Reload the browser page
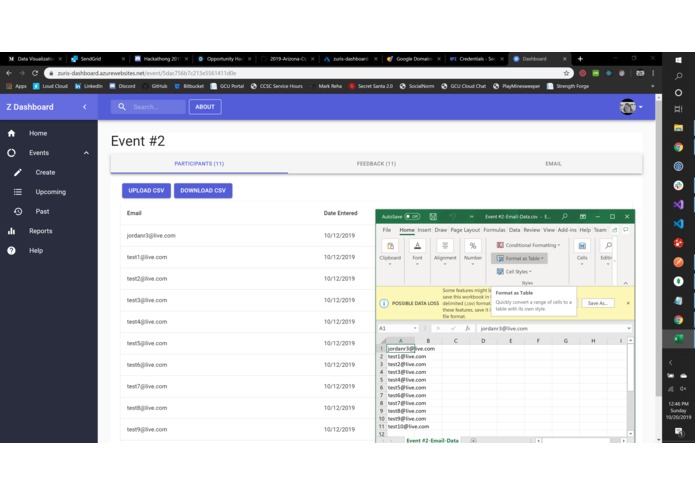This screenshot has width=695, height=494. click(35, 73)
